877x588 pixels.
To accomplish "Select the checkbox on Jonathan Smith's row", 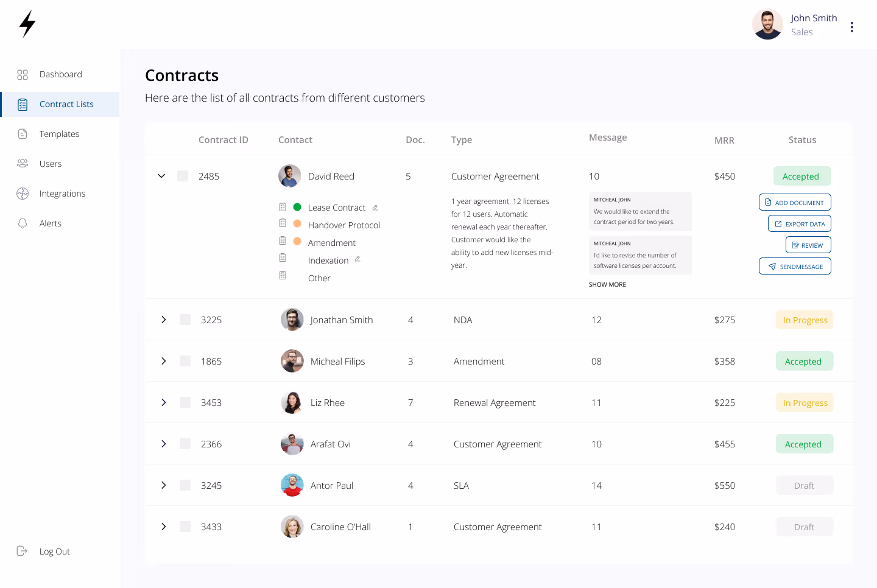I will pyautogui.click(x=185, y=319).
